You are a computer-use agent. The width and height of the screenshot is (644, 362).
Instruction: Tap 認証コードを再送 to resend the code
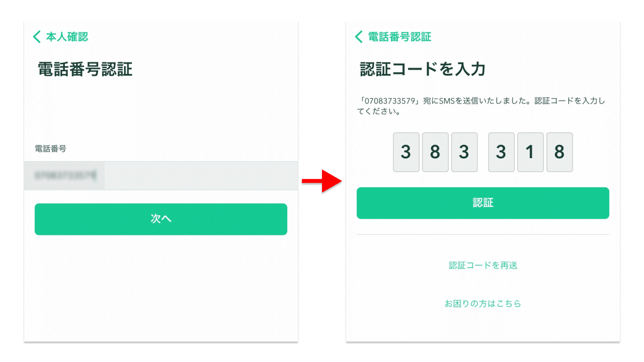tap(482, 264)
